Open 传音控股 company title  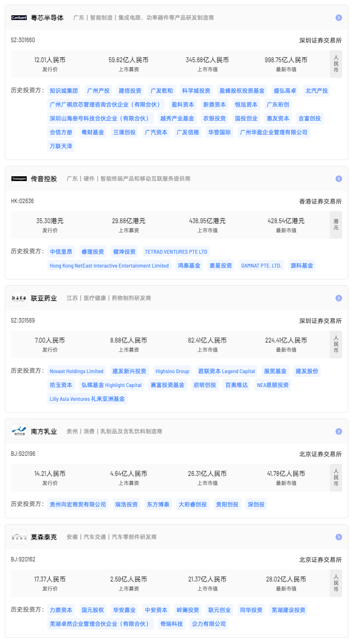(x=44, y=179)
